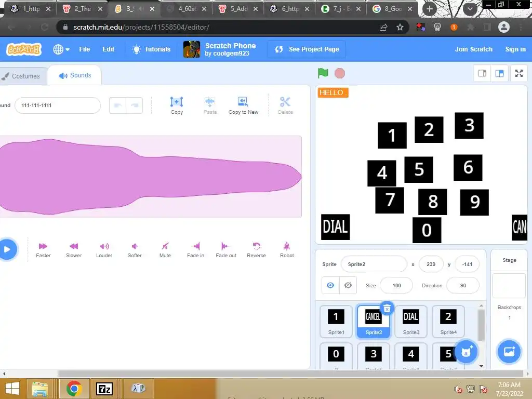This screenshot has width=532, height=399.
Task: Click the Delete scissors tool
Action: click(285, 105)
